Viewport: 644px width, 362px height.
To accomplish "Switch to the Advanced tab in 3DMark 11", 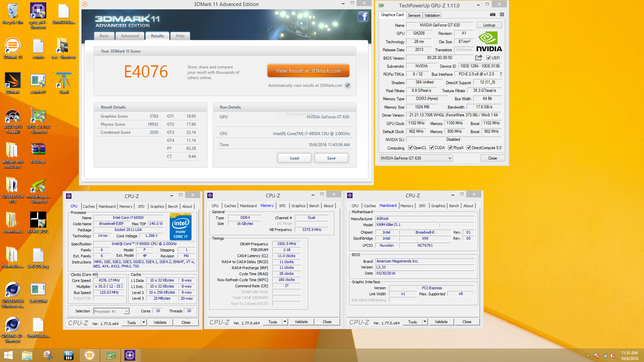I will [x=129, y=36].
